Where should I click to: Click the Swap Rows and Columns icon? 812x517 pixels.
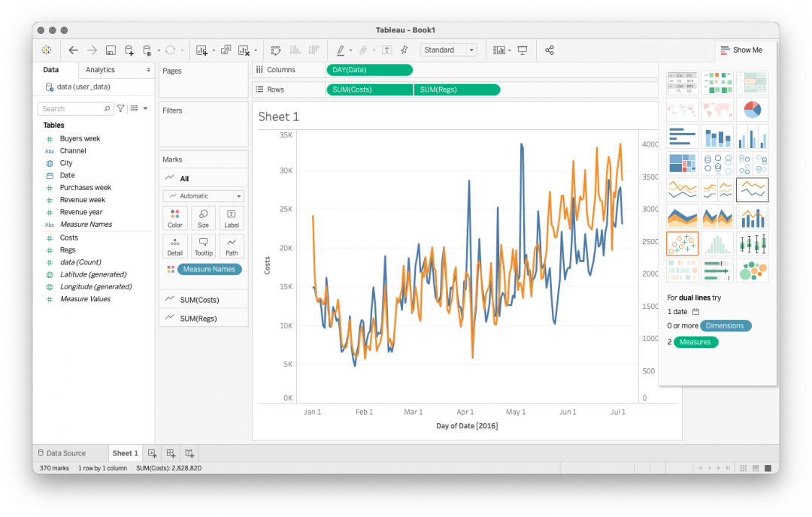coord(276,50)
